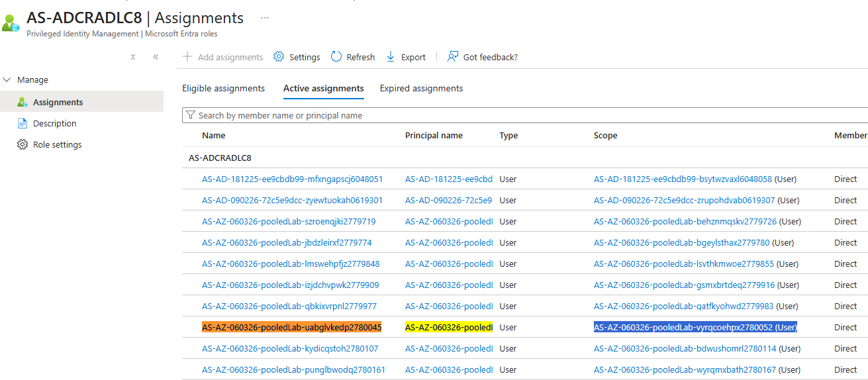The width and height of the screenshot is (868, 380).
Task: Click the Role settings gear icon
Action: tap(23, 144)
